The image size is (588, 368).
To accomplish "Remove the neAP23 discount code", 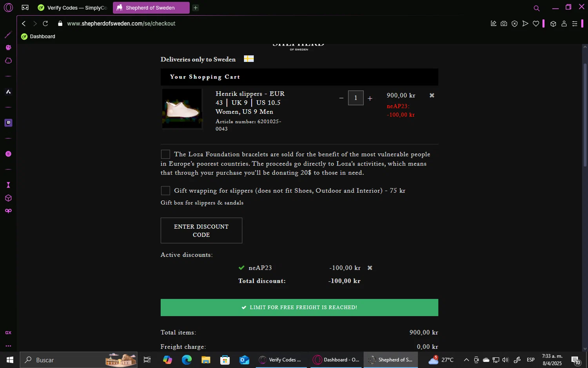I will [x=370, y=268].
